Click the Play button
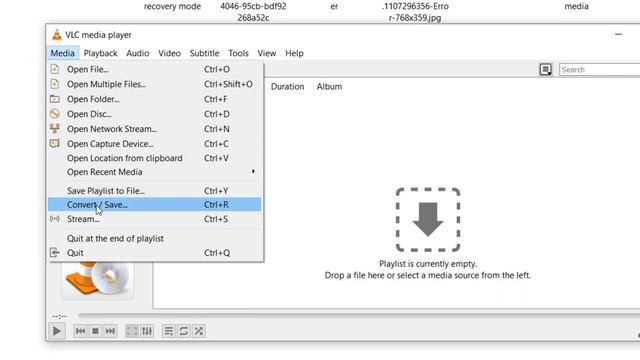The image size is (640, 360). tap(57, 331)
